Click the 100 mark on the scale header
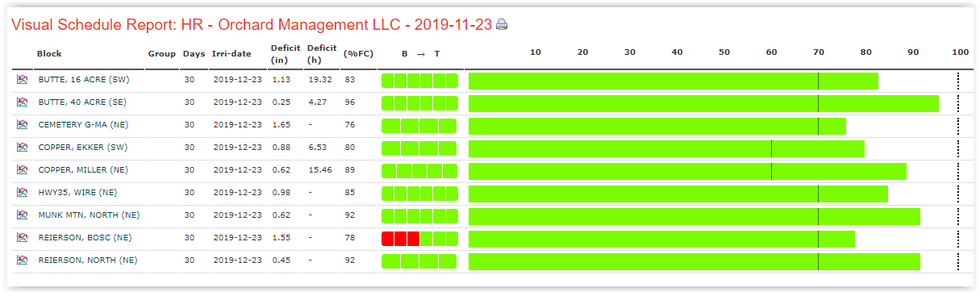This screenshot has height=296, width=980. click(x=960, y=52)
